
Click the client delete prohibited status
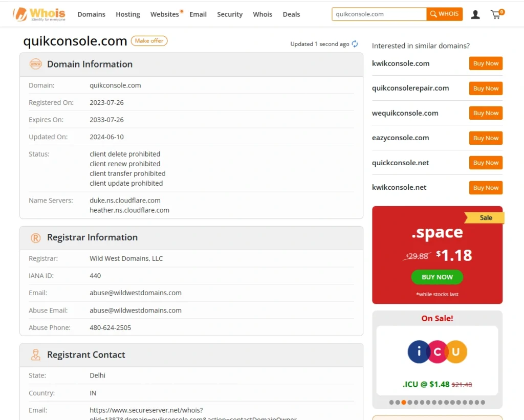click(125, 154)
